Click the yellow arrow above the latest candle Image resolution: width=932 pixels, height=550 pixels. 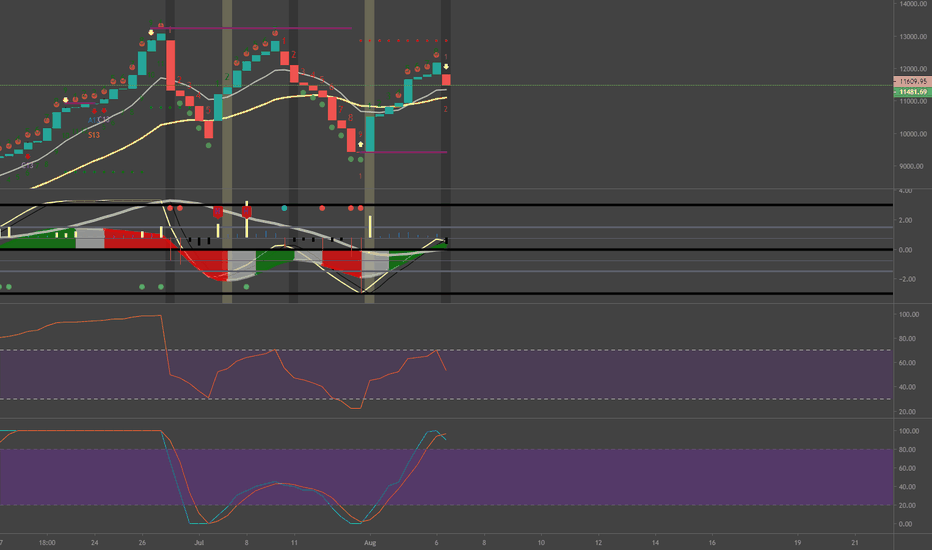(446, 67)
